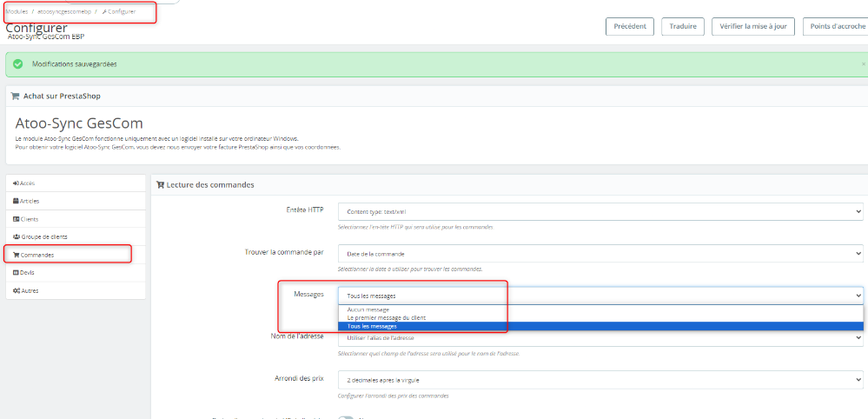This screenshot has height=419, width=868.
Task: Click the Accès sign-in icon
Action: pos(16,183)
